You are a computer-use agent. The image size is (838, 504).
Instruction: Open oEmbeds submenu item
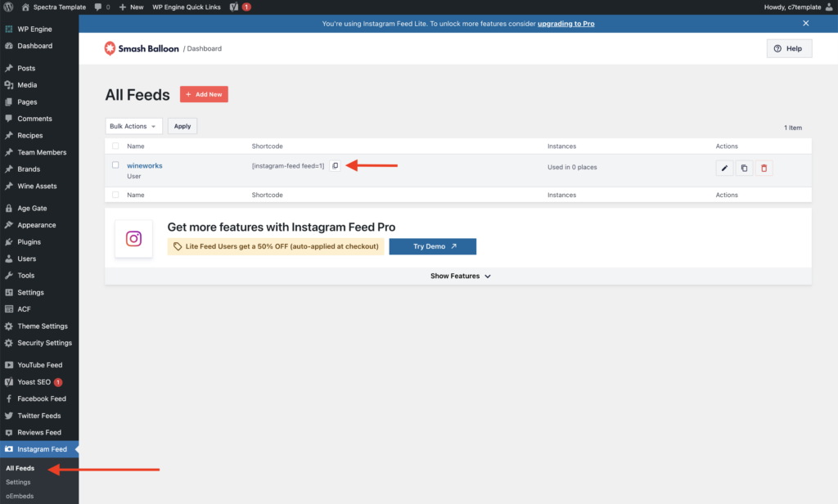(20, 496)
